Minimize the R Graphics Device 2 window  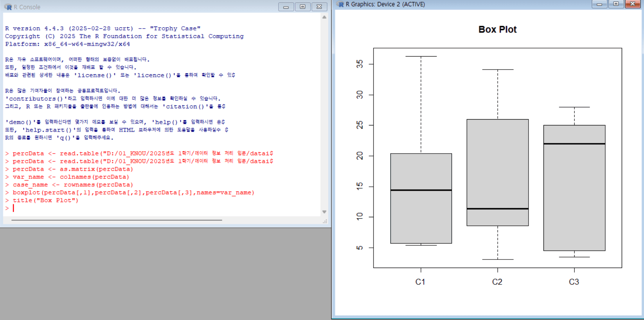[599, 4]
